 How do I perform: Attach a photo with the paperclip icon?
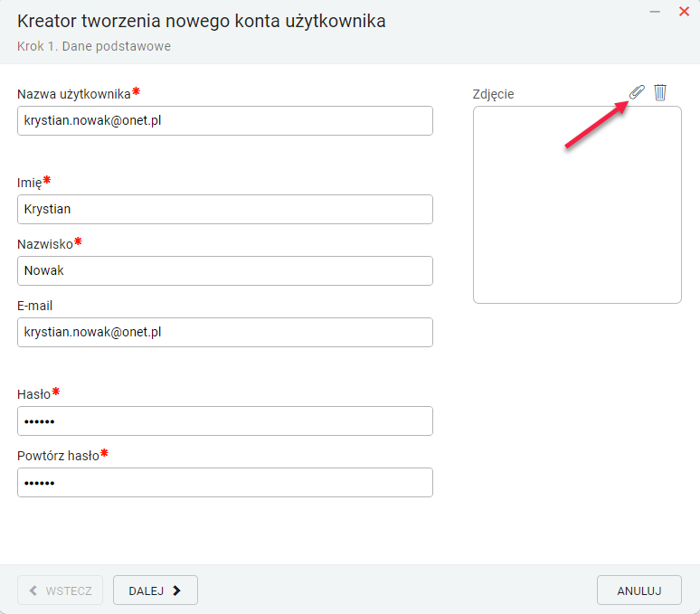tap(637, 92)
